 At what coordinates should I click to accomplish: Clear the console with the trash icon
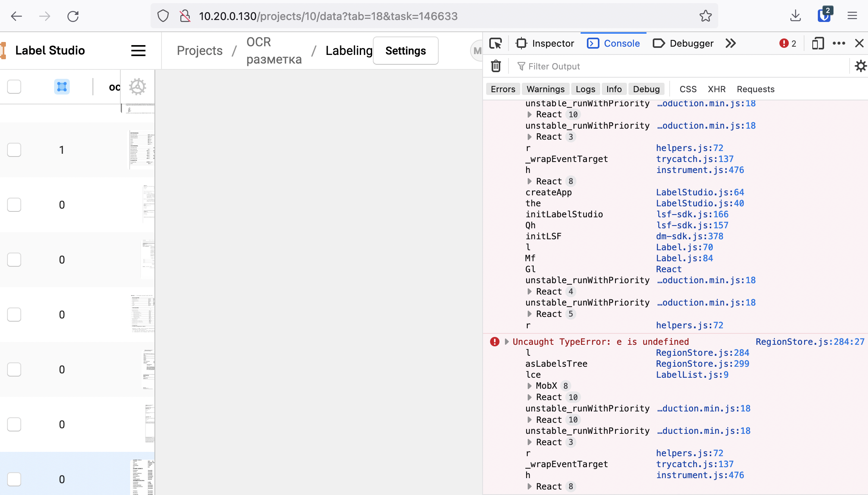495,66
